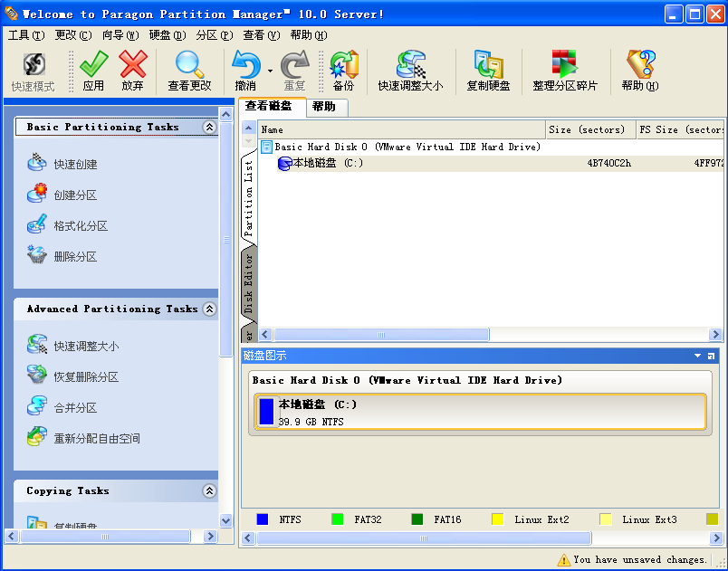Click the Basic Hard Disk 0 disk map title
Screen dimensions: 728x571
[407, 380]
